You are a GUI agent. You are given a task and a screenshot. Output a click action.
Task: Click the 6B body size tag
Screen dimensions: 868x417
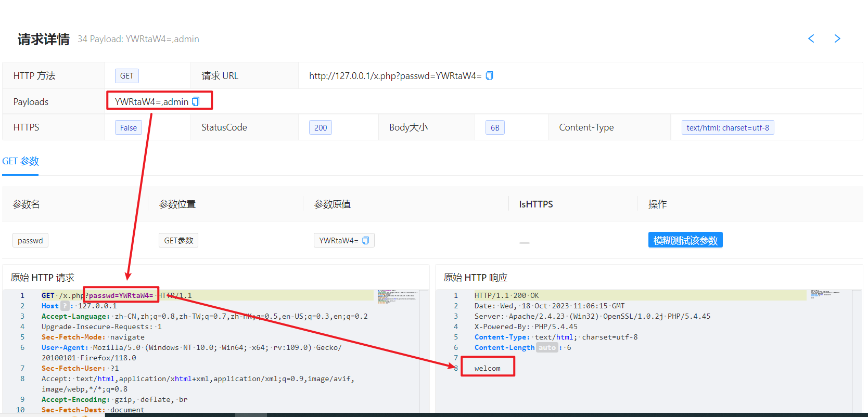pos(495,127)
